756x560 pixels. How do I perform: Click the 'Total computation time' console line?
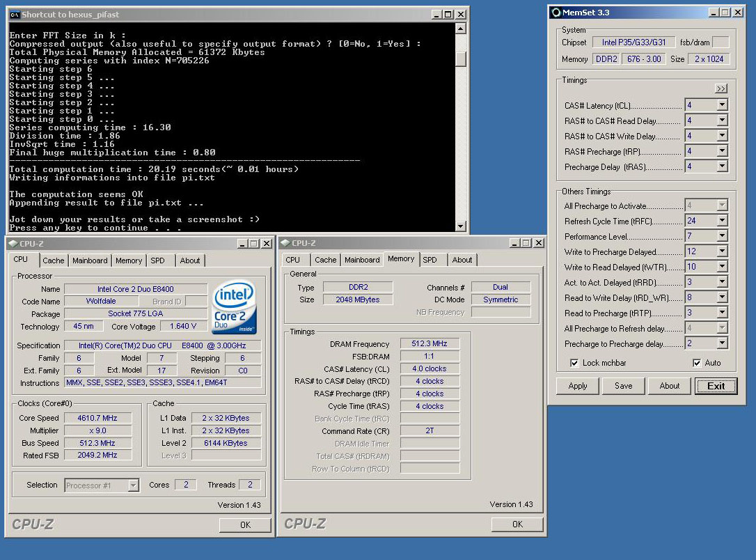154,169
